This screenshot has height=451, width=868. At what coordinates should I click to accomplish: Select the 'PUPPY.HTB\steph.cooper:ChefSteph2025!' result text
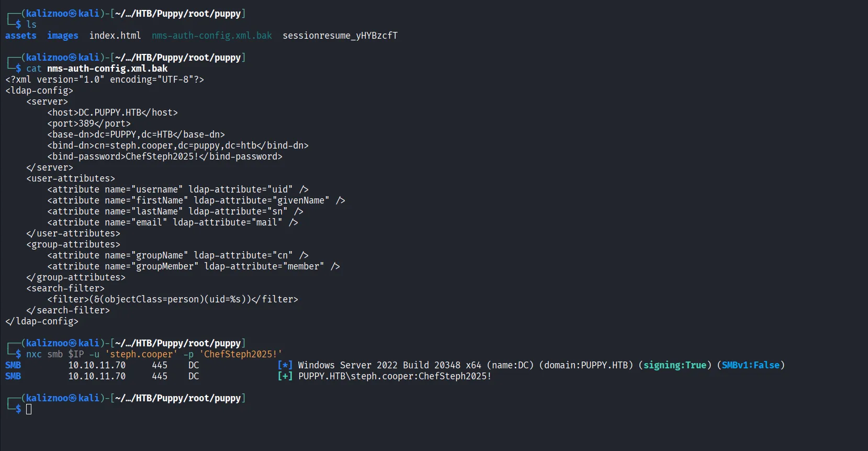pos(395,376)
